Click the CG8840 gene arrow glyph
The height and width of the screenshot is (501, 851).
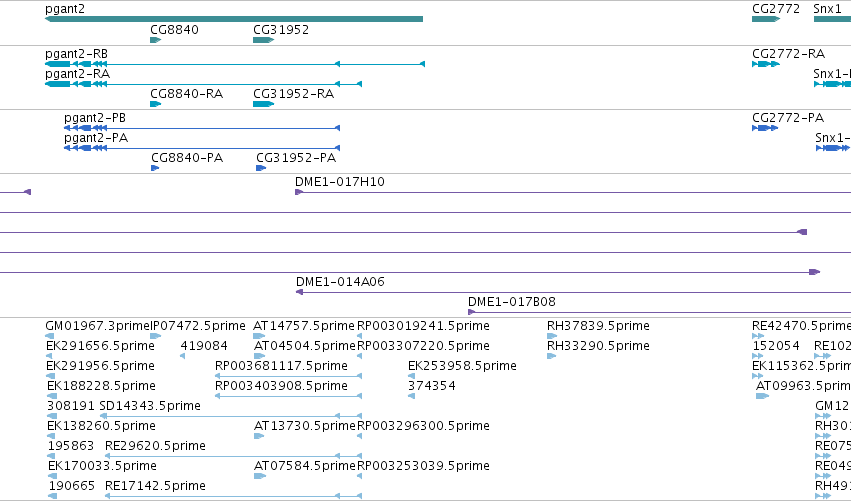[156, 40]
